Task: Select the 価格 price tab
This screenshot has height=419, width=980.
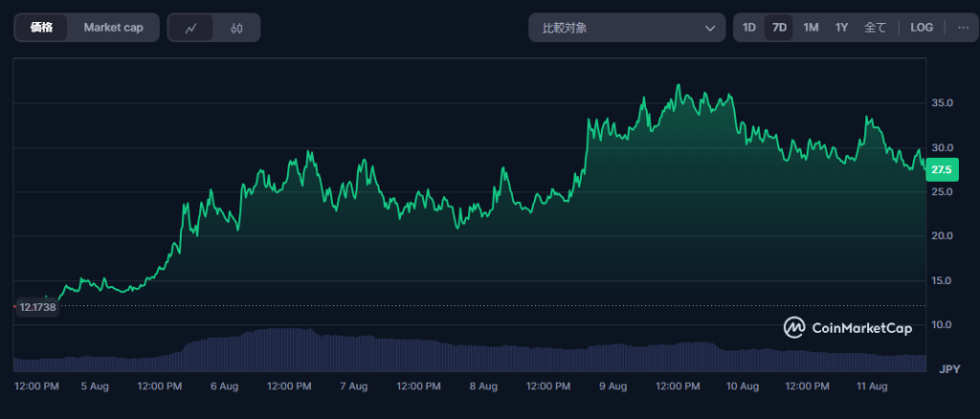Action: coord(42,28)
